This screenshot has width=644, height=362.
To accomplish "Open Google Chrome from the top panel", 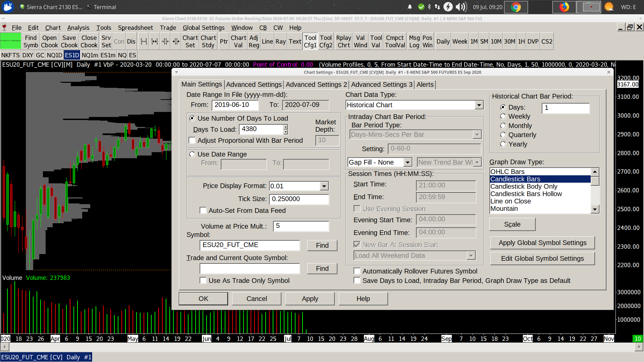I will 516,7.
